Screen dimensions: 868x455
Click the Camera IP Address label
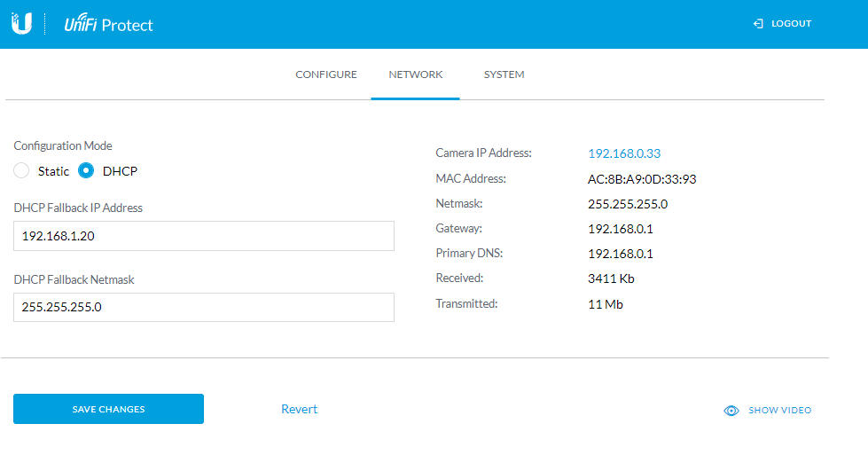coord(483,153)
